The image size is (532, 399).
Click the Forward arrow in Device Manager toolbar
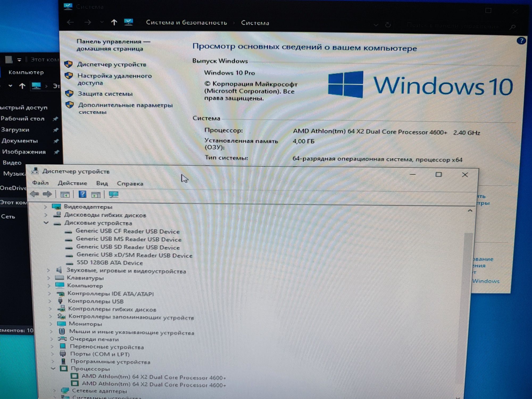coord(47,194)
